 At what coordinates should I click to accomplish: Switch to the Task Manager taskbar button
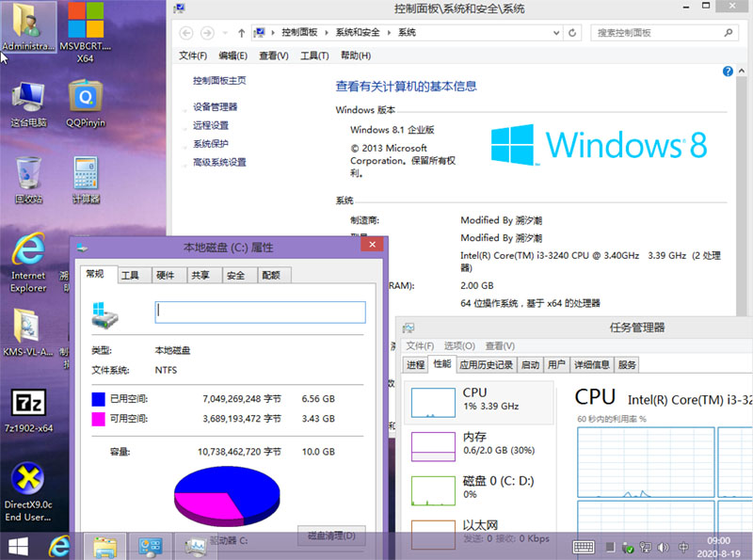(x=196, y=547)
